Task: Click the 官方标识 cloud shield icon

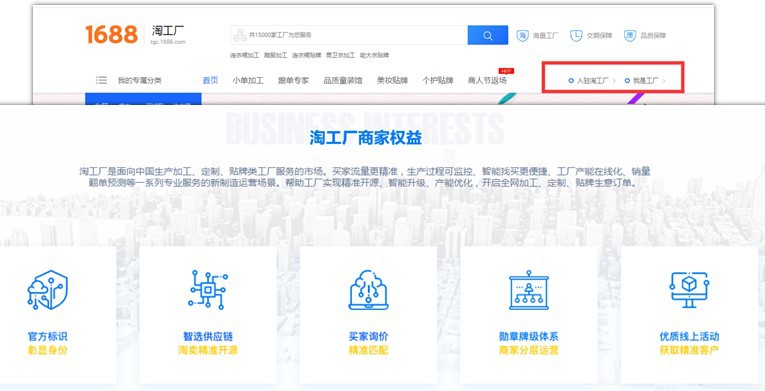Action: (47, 290)
